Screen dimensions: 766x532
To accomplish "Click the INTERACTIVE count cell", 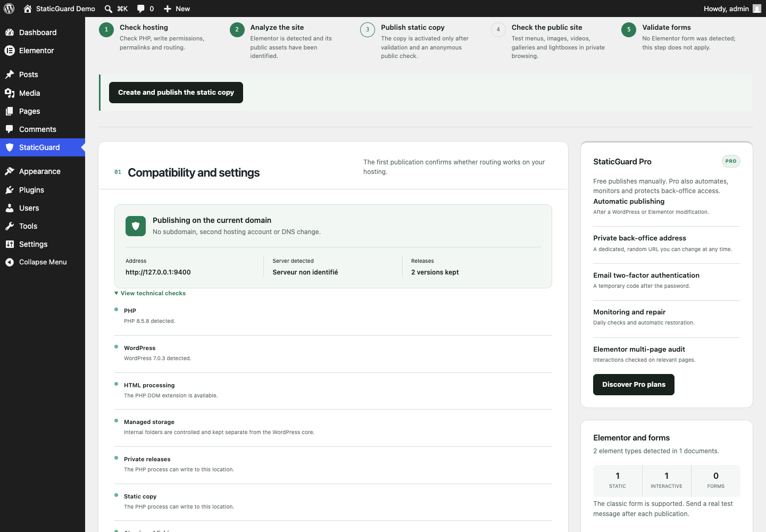I will point(667,480).
